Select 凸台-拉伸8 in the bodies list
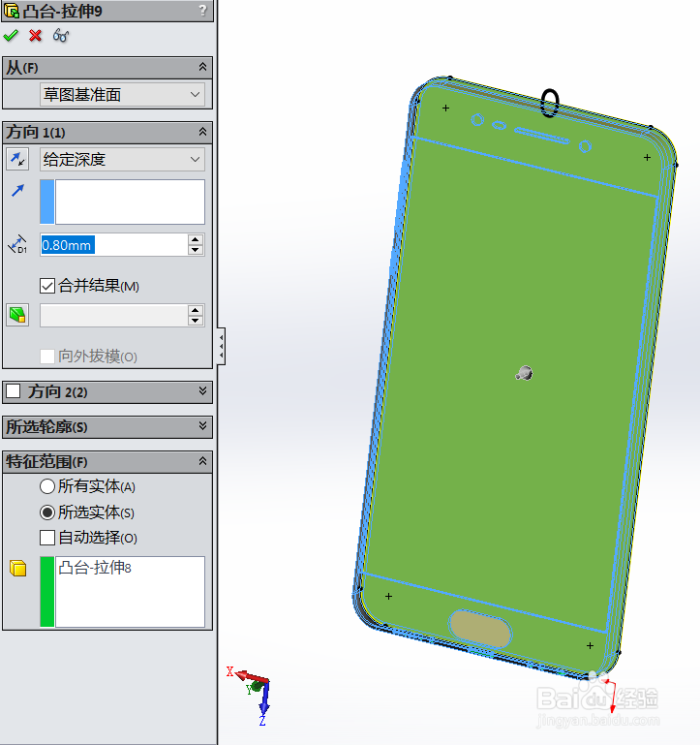The width and height of the screenshot is (700, 745). [x=95, y=568]
